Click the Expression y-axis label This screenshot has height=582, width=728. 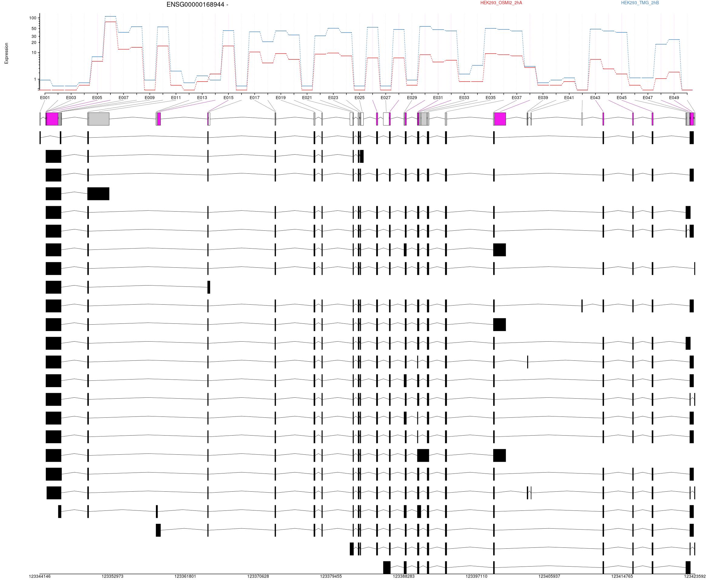click(6, 53)
